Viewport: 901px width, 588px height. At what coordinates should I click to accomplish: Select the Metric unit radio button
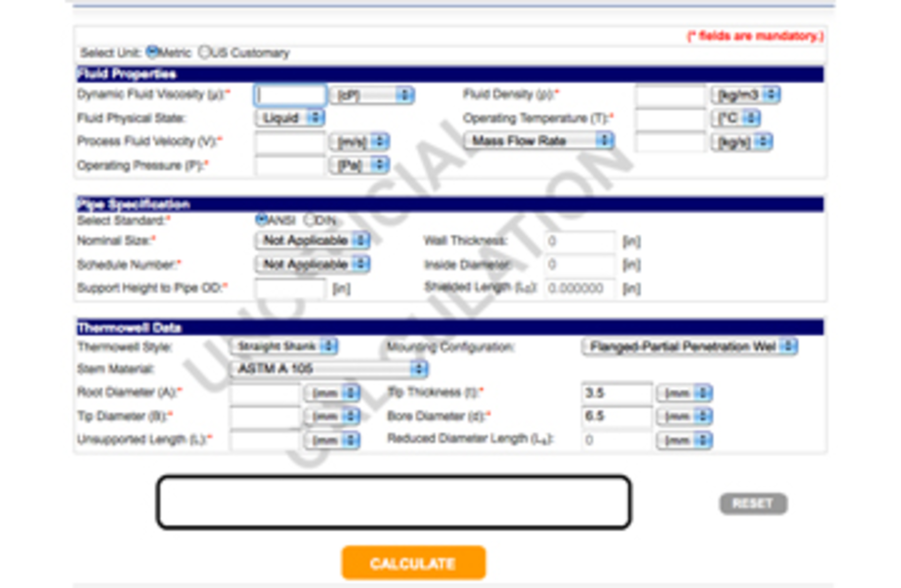click(153, 52)
